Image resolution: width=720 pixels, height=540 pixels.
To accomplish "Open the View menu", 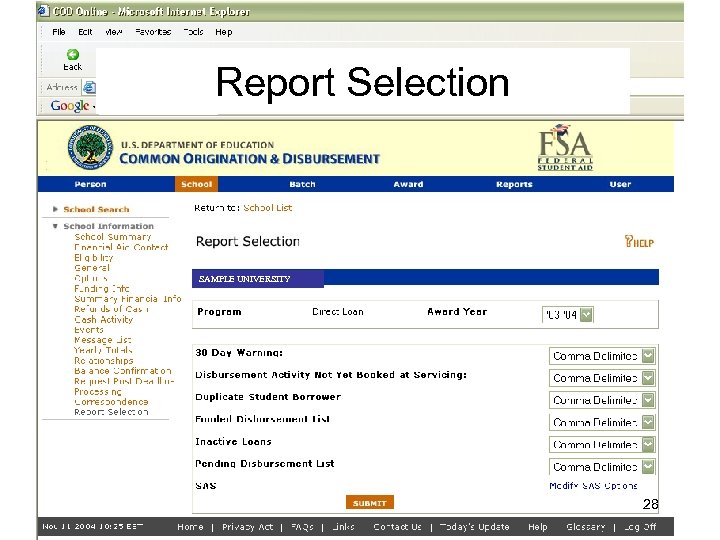I will click(x=113, y=32).
